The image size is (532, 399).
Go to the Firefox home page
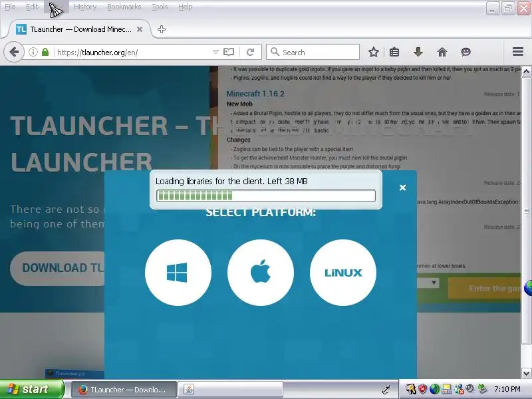[442, 52]
